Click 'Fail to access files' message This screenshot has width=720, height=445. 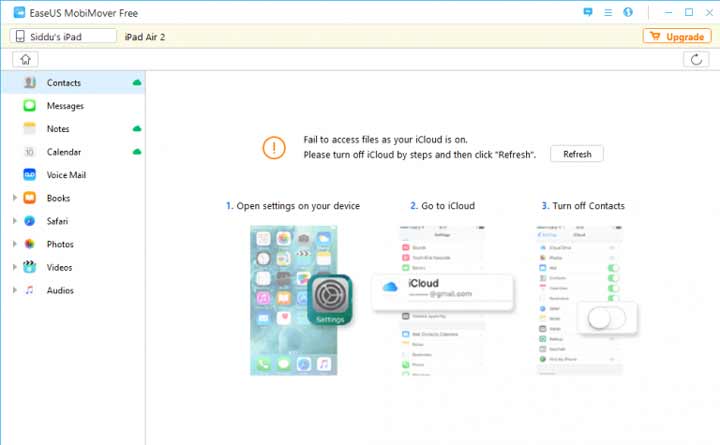click(385, 140)
